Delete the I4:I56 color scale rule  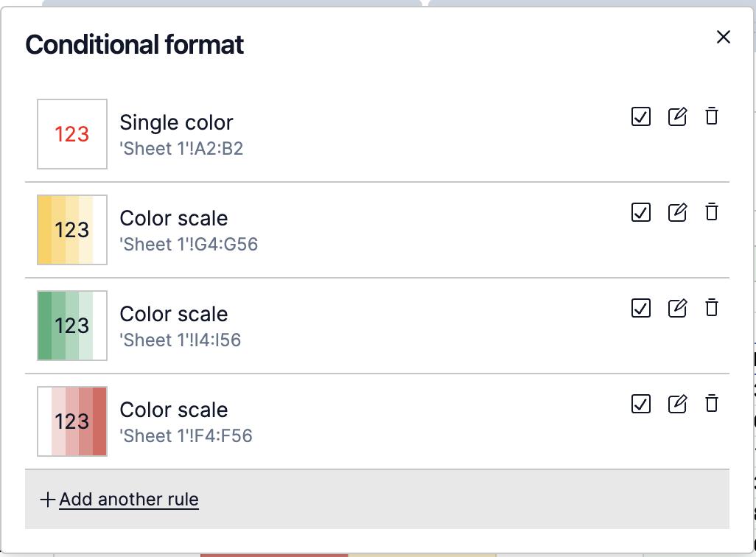[711, 308]
